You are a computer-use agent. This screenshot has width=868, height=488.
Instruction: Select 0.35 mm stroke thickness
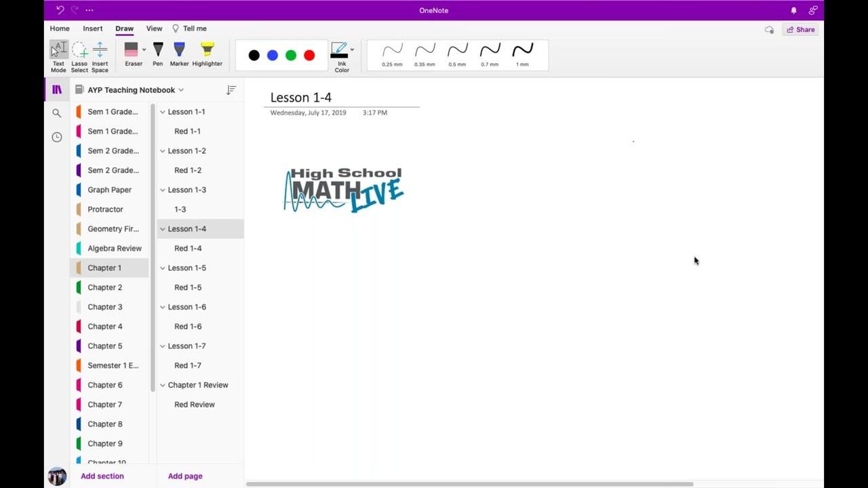tap(425, 55)
